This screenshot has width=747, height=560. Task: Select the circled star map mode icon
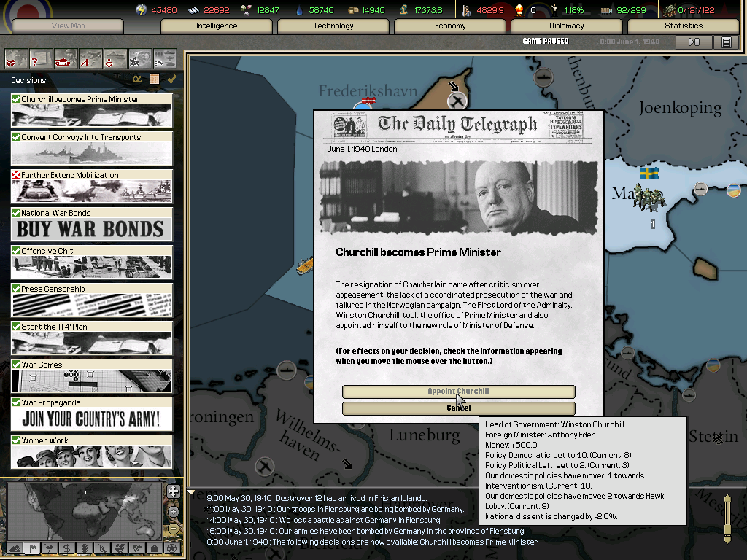pos(172,548)
